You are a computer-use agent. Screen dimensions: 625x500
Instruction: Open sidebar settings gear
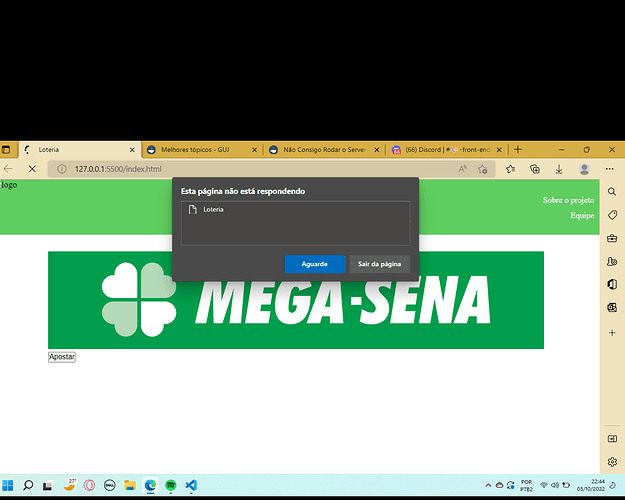point(612,462)
